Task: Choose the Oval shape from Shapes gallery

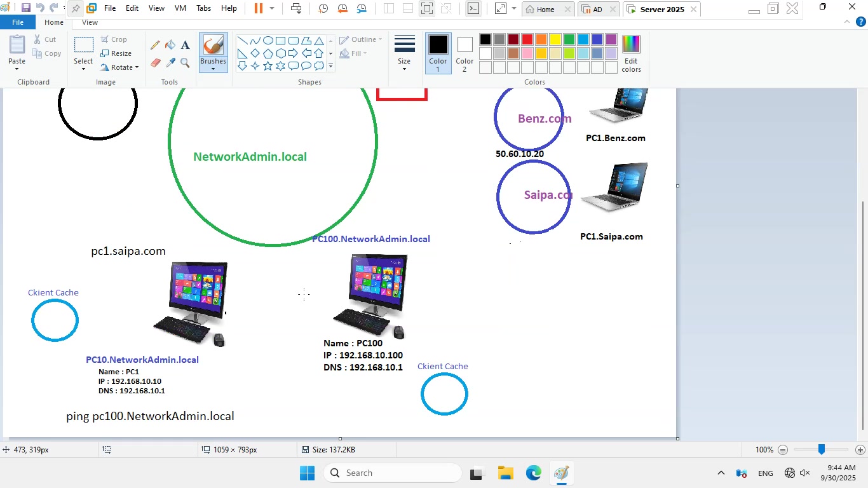Action: click(268, 40)
